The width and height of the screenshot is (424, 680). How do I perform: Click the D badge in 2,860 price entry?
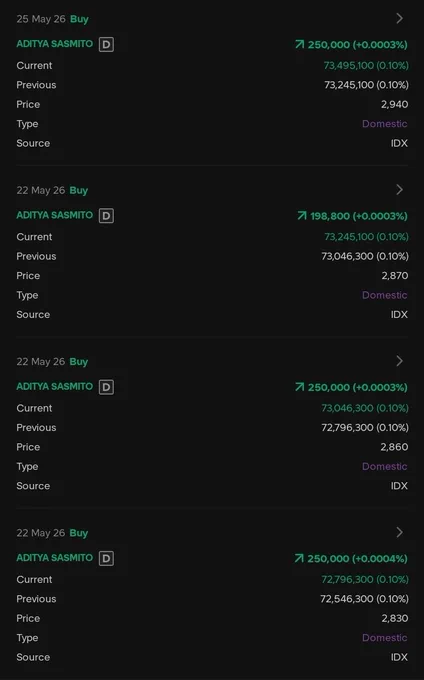pyautogui.click(x=106, y=387)
